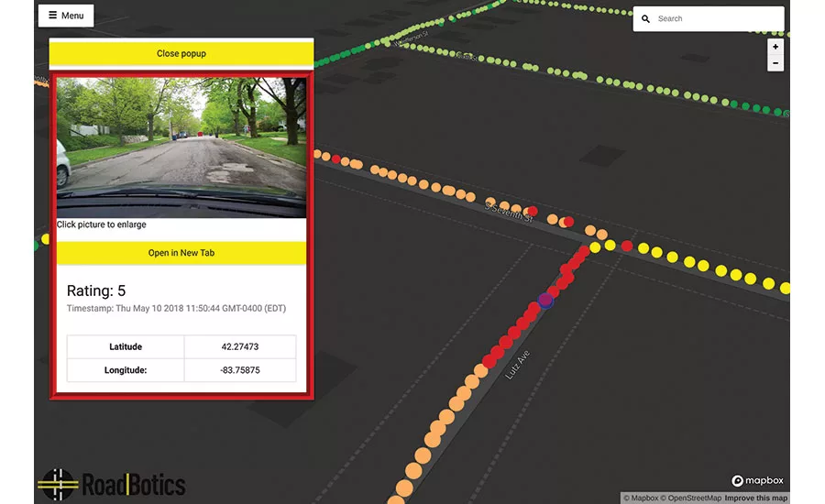
Task: Click Open in New Tab button
Action: (x=181, y=253)
